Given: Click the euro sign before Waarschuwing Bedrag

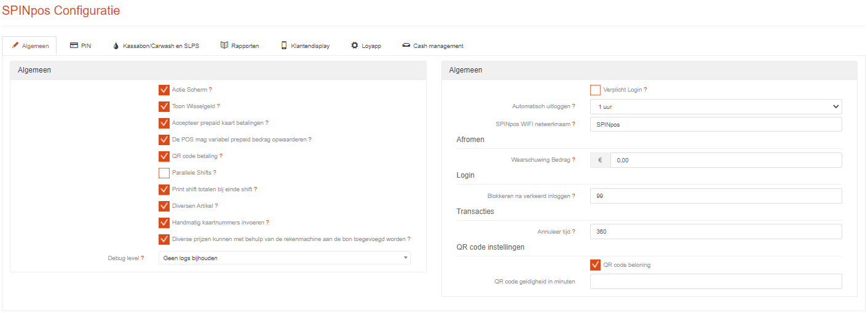Looking at the screenshot, I should [601, 160].
